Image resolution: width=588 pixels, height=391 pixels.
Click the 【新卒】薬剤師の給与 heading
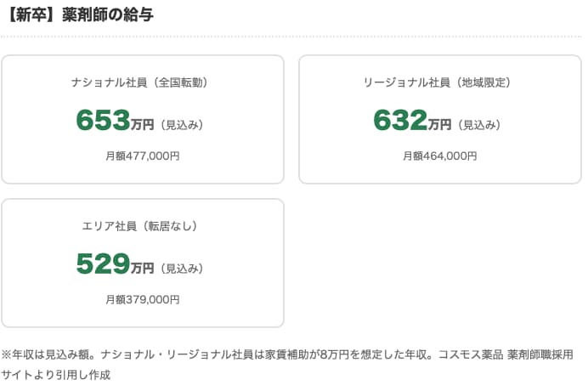point(79,14)
